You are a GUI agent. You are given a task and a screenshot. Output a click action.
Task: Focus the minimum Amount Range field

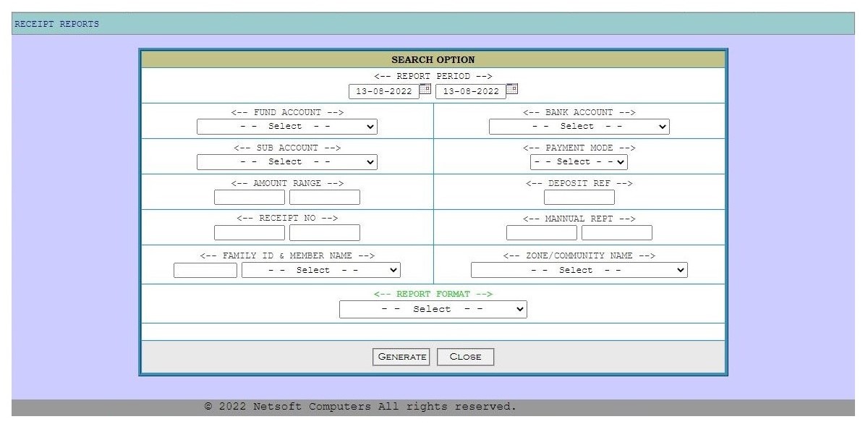(x=250, y=197)
